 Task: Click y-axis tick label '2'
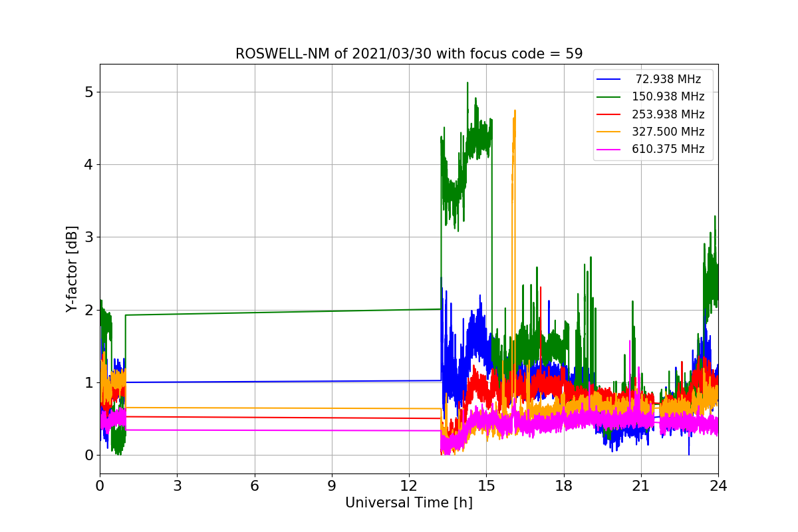click(88, 310)
